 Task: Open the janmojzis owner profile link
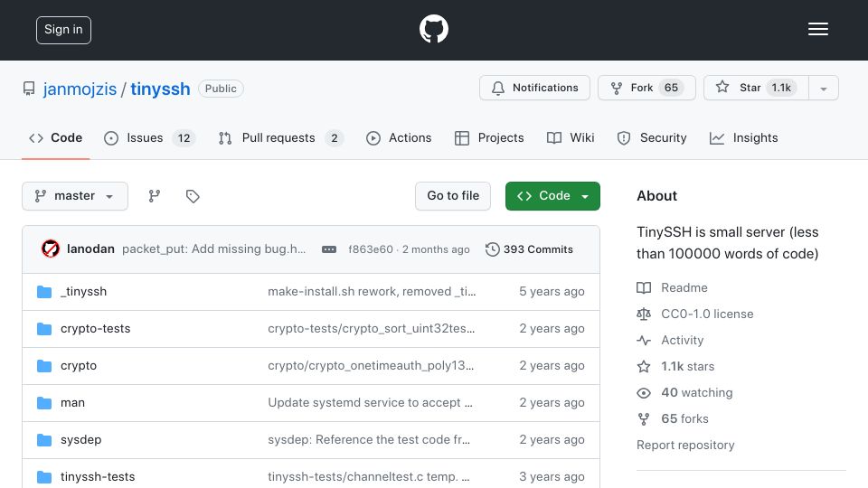(80, 89)
